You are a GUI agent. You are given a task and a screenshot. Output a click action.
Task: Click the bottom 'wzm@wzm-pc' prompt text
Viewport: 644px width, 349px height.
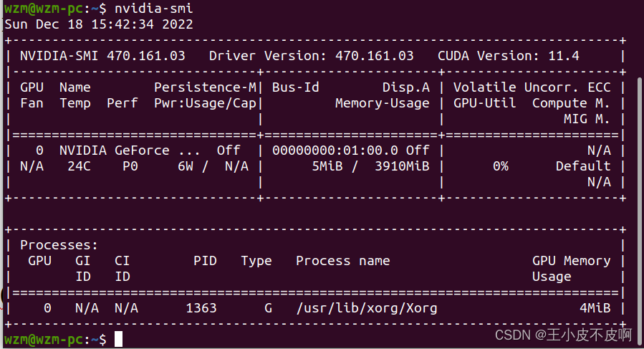[44, 340]
